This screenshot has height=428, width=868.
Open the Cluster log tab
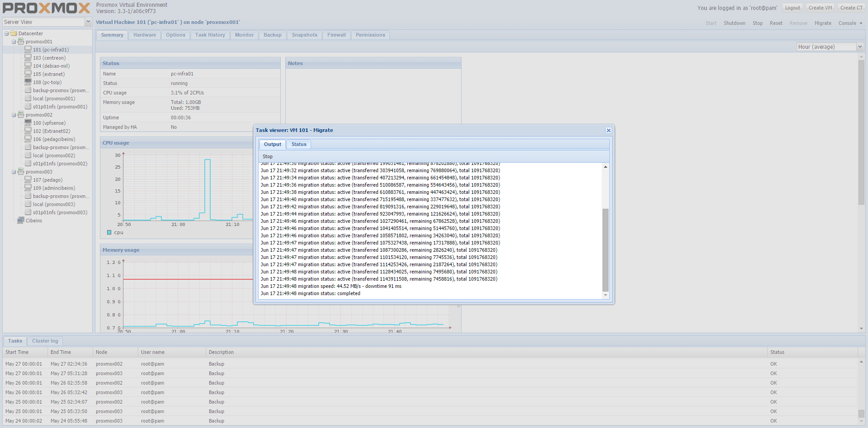(45, 341)
